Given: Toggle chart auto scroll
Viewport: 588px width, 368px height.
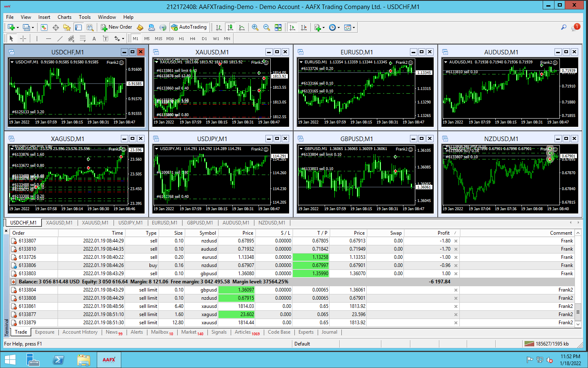Looking at the screenshot, I should [x=292, y=27].
